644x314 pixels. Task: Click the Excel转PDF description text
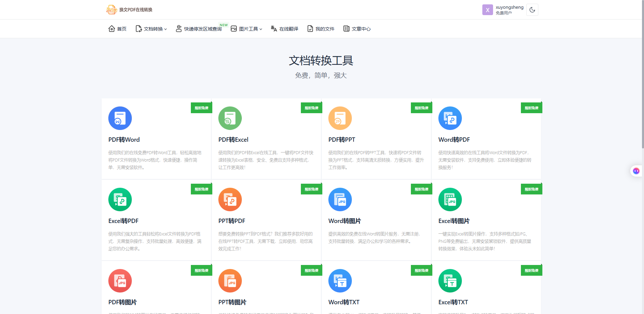pyautogui.click(x=155, y=241)
